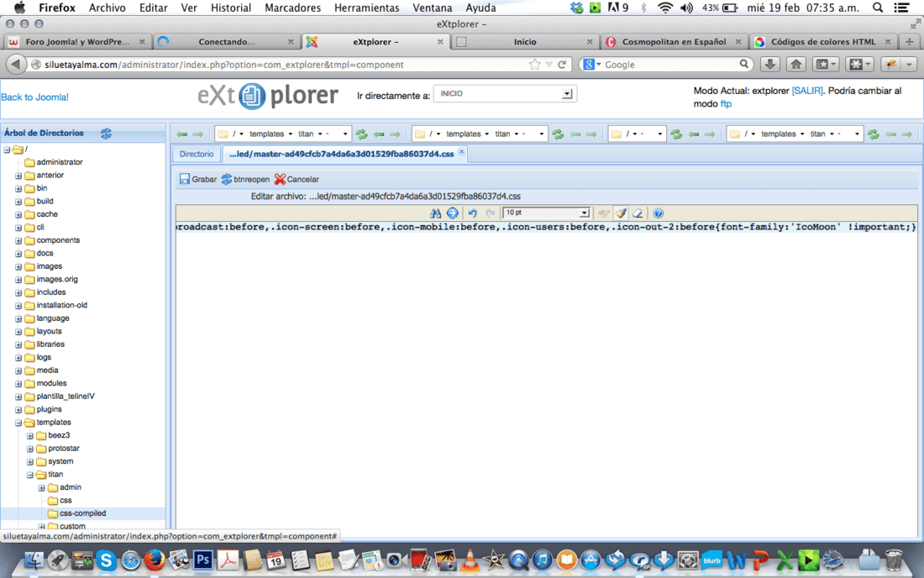Refresh the Árbol de Directorios tree
Viewport: 924px width, 578px height.
[x=106, y=133]
